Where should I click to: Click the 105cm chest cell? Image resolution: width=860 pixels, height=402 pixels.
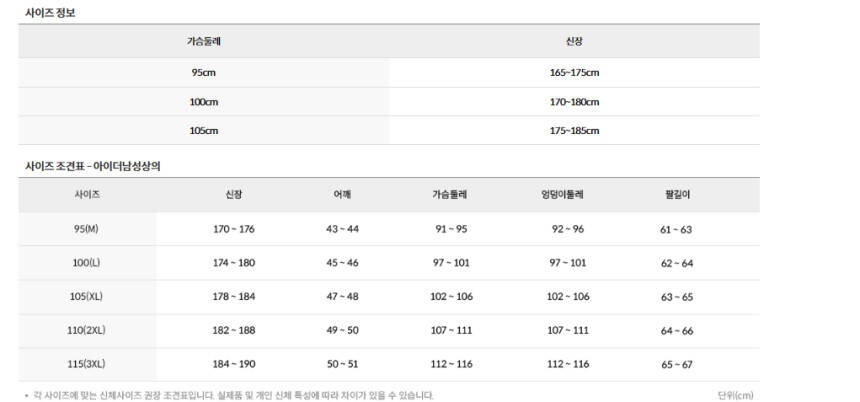coord(204,130)
